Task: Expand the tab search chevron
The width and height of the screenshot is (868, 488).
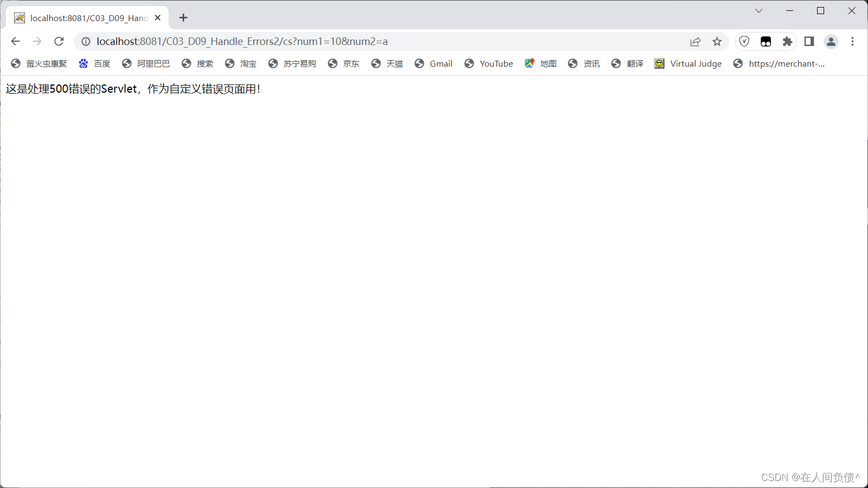Action: tap(759, 11)
